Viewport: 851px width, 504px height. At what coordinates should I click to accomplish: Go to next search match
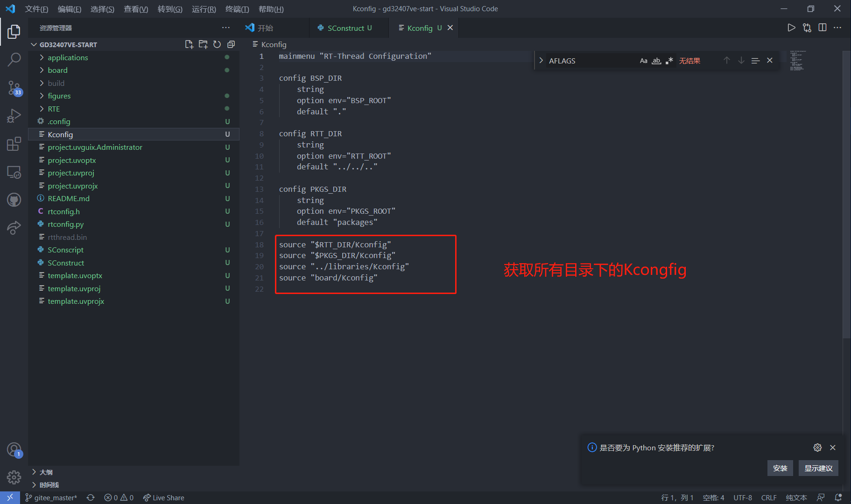741,61
